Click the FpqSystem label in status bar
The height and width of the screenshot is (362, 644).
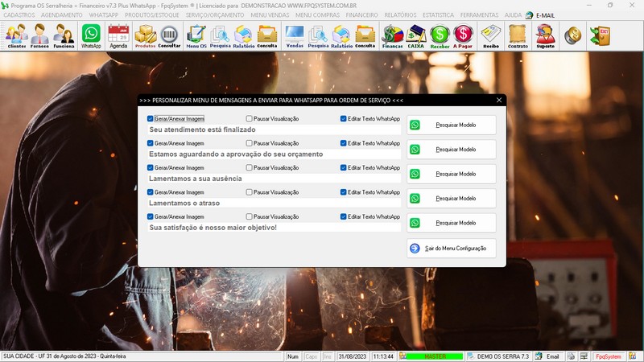[x=609, y=356]
